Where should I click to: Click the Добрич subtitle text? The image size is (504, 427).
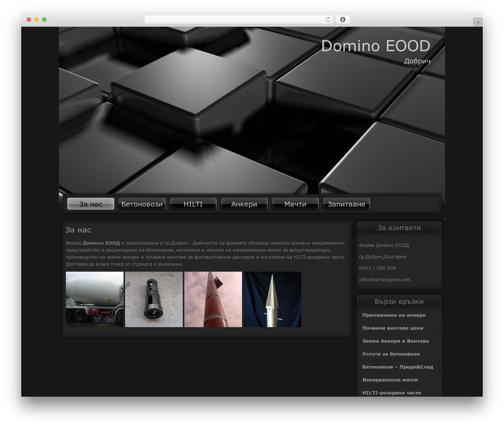click(417, 61)
